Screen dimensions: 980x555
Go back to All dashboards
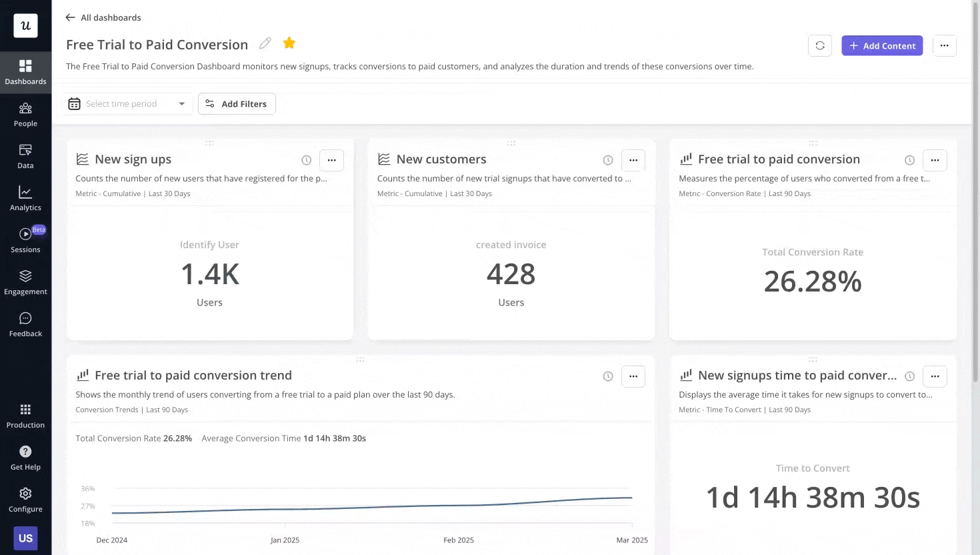[x=103, y=17]
